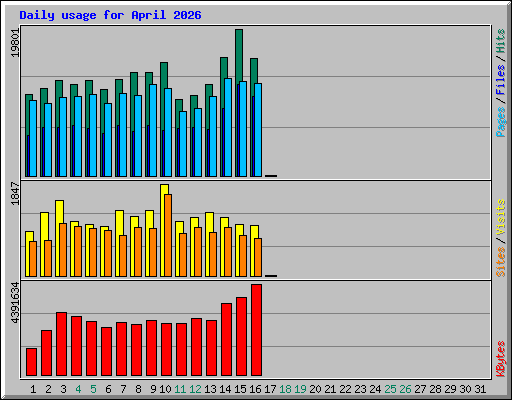The height and width of the screenshot is (400, 512).
Task: Click the red KBytes bar for day 3
Action: pyautogui.click(x=61, y=344)
